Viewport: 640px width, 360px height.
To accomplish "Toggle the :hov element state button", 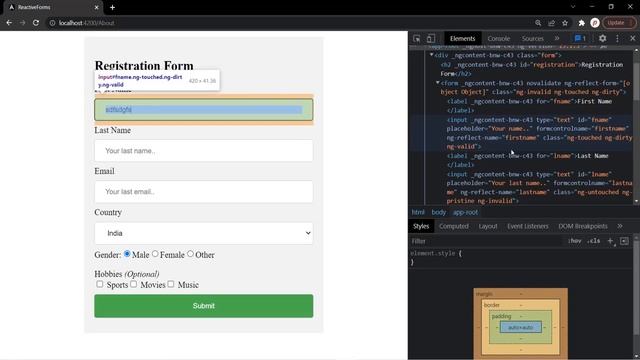I will point(574,241).
